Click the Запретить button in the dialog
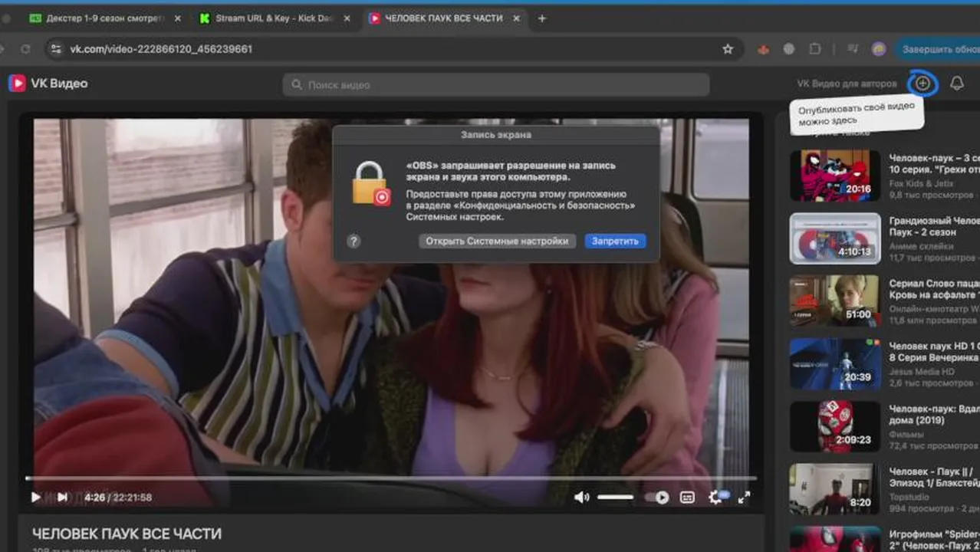980x552 pixels. pyautogui.click(x=615, y=241)
